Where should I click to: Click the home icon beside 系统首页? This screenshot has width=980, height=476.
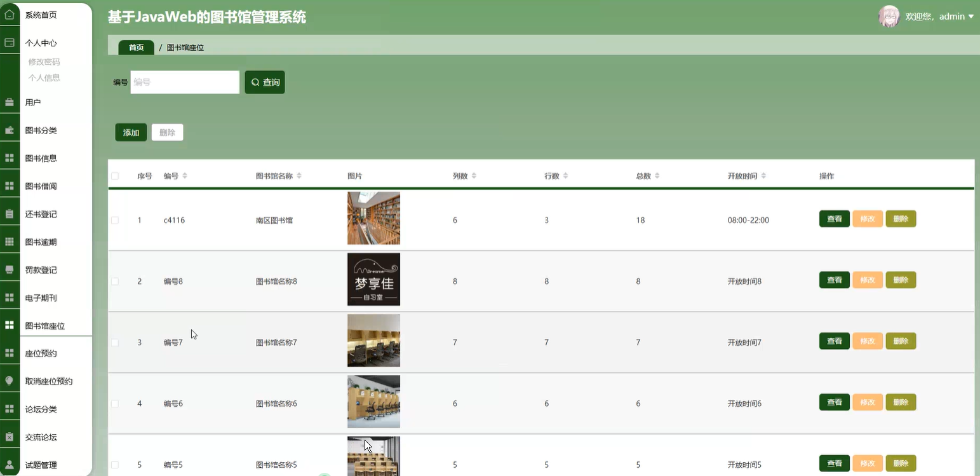pyautogui.click(x=10, y=15)
